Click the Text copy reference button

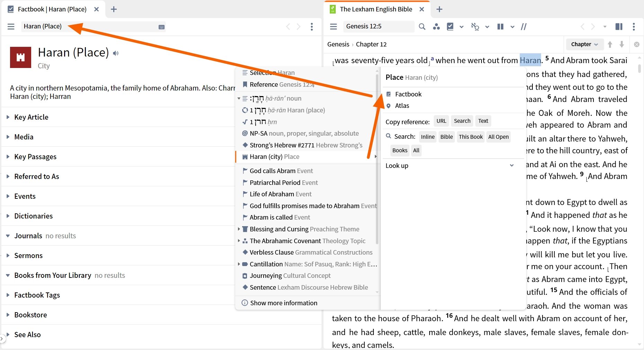point(483,121)
